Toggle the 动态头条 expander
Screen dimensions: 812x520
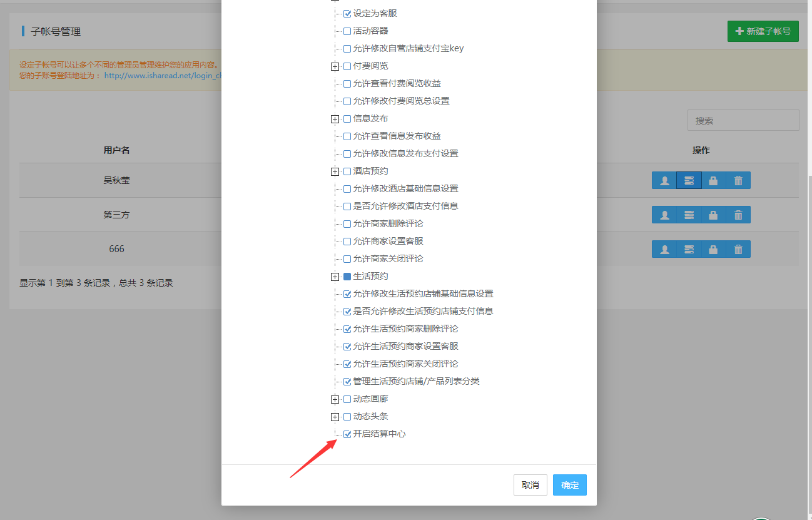pos(335,417)
